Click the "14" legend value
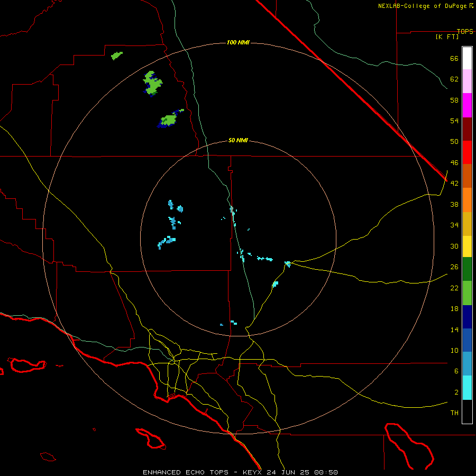 [x=454, y=329]
